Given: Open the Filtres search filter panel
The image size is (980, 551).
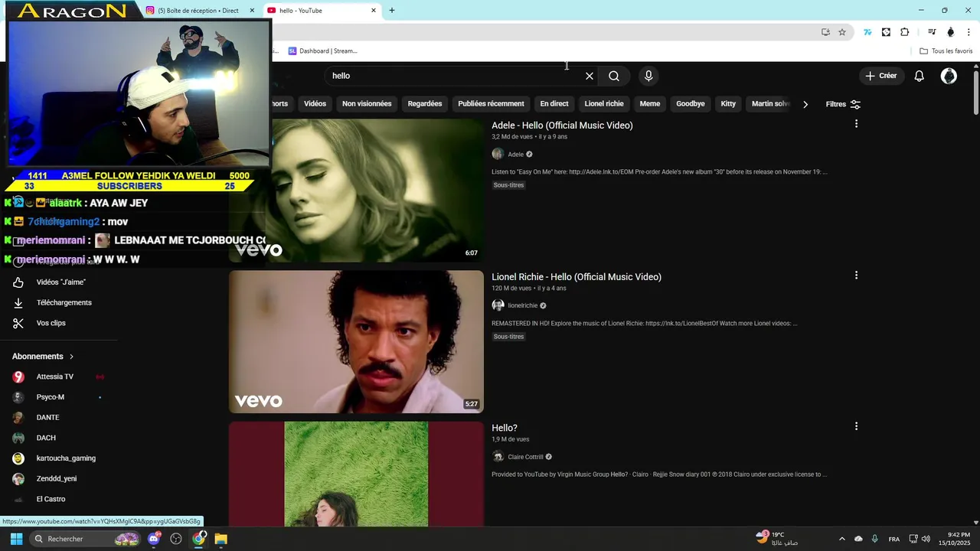Looking at the screenshot, I should 843,104.
